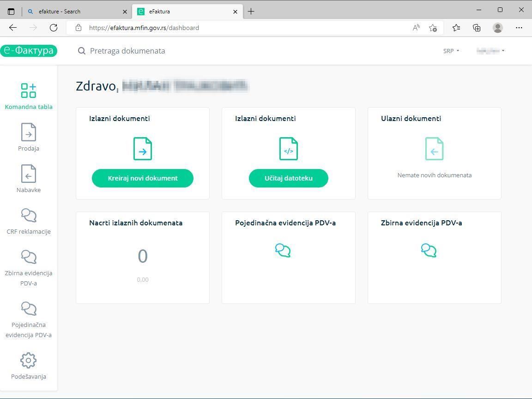
Task: Open the user account dropdown menu
Action: 490,51
